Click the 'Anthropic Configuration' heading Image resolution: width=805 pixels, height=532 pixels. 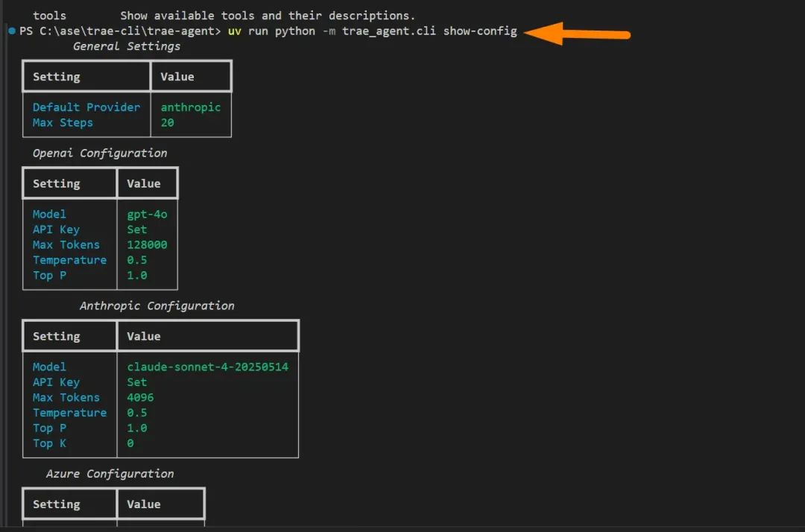[x=157, y=305]
